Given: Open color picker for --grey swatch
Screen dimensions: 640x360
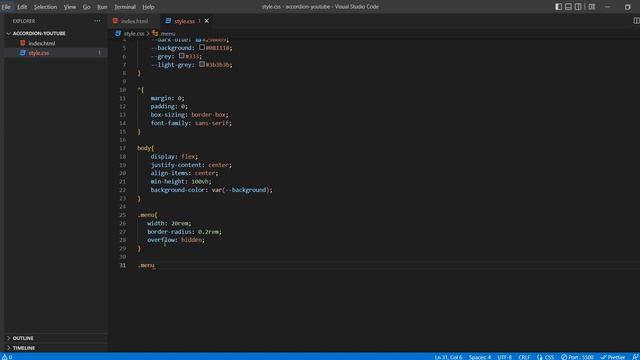Looking at the screenshot, I should [x=182, y=56].
